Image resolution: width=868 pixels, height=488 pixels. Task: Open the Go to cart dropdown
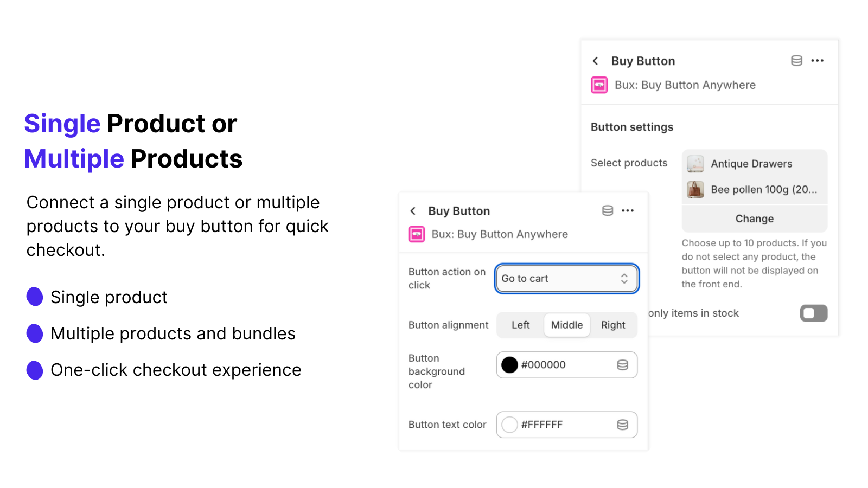tap(567, 279)
